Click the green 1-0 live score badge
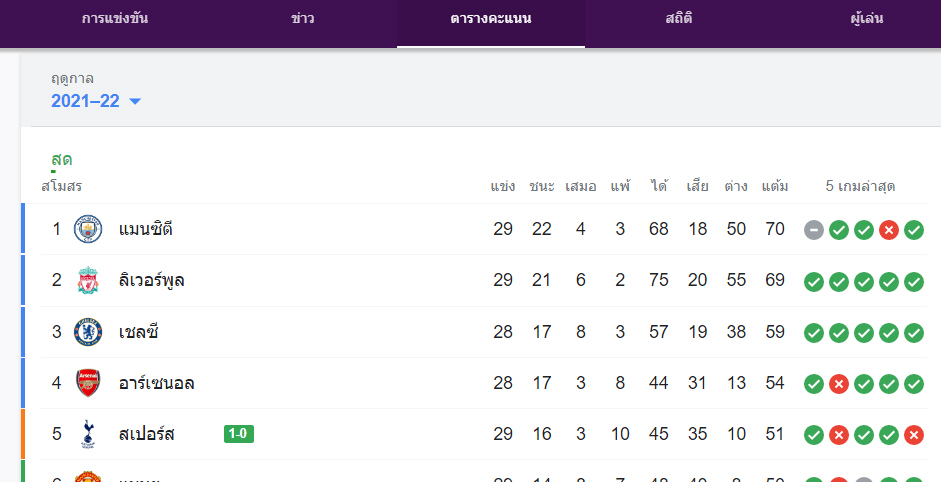 [x=238, y=434]
